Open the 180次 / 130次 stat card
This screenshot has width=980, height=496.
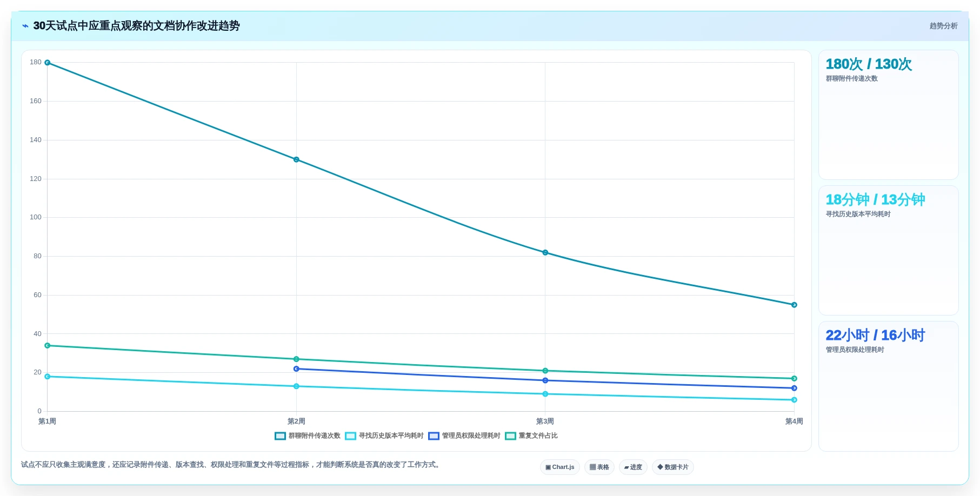[889, 115]
